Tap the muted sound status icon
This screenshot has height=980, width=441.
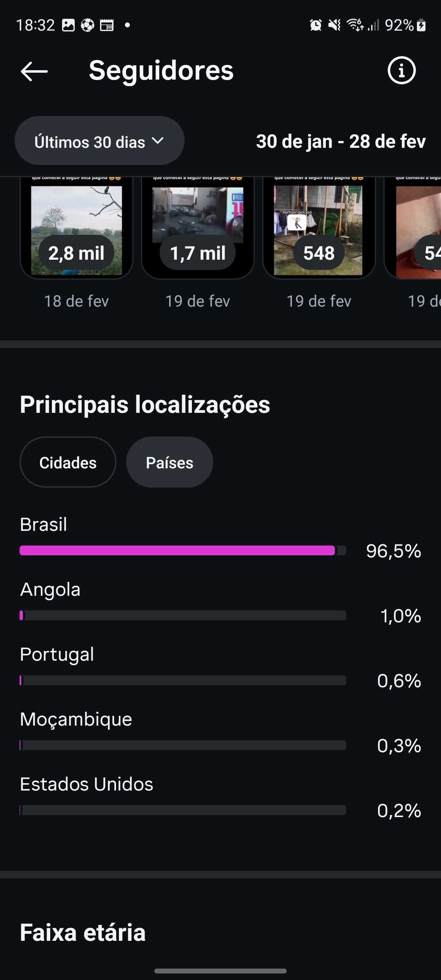(x=334, y=25)
